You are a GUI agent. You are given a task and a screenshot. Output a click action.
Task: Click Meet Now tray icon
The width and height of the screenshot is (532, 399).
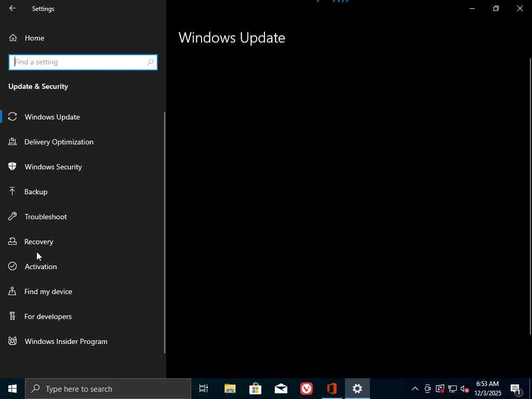click(x=428, y=389)
